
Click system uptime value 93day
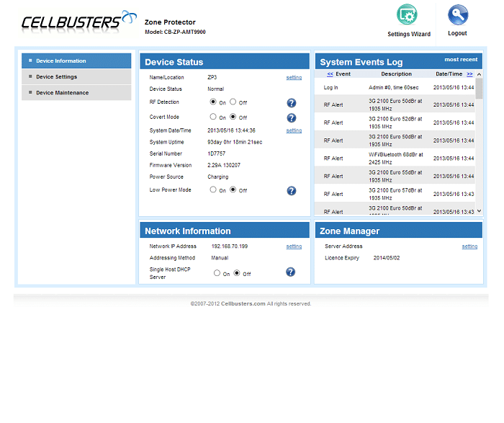[235, 142]
